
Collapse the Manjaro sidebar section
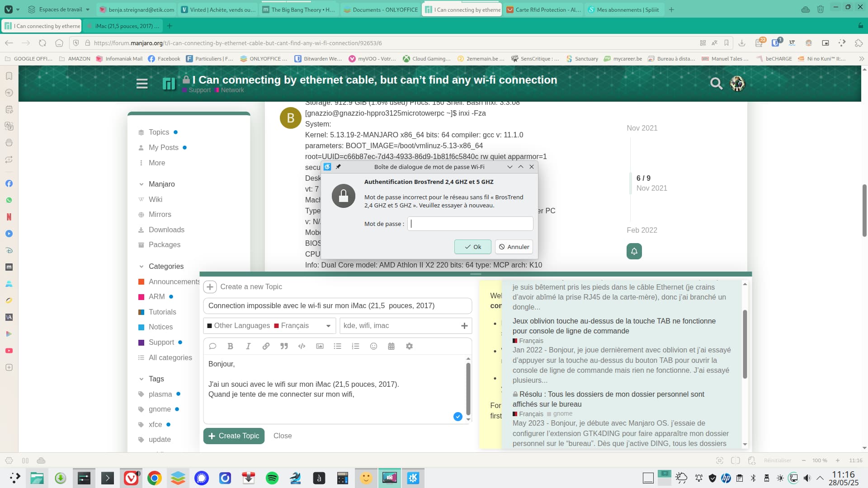142,184
